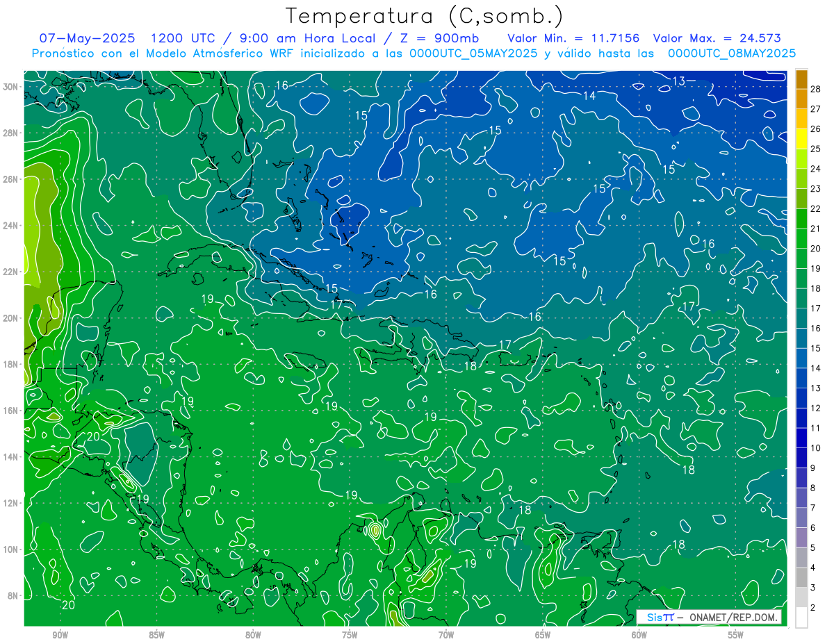
Task: Click the "60W" longitude axis label
Action: coord(639,636)
